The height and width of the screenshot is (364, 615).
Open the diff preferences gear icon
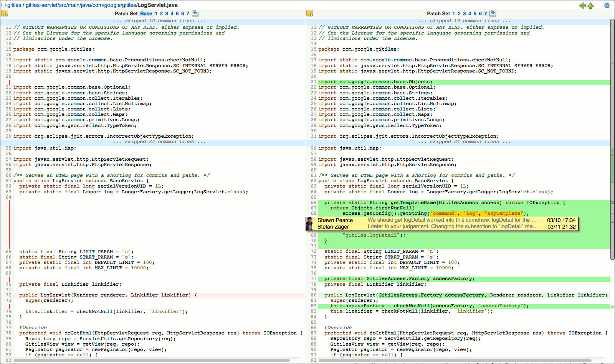(607, 5)
